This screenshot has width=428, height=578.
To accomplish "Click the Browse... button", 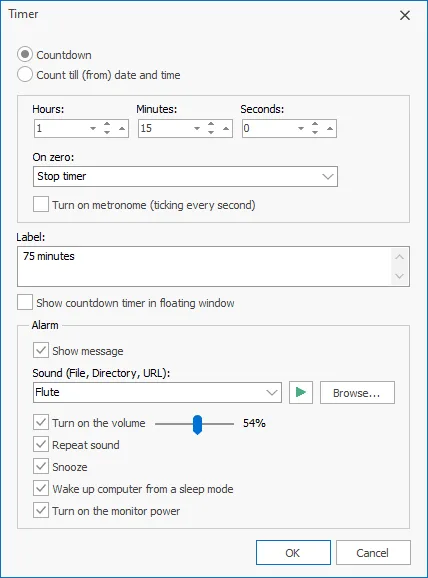I will coord(357,393).
